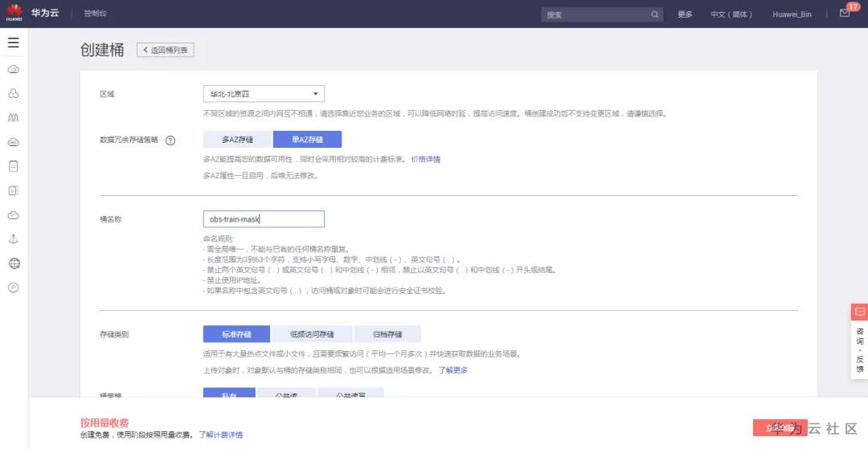Open the triple-arch wave sidebar icon
Viewport: 868px width, 449px height.
14,118
